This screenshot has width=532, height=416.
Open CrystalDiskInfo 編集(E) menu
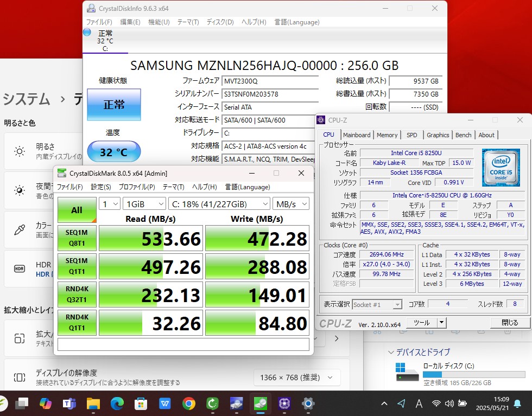(x=130, y=22)
